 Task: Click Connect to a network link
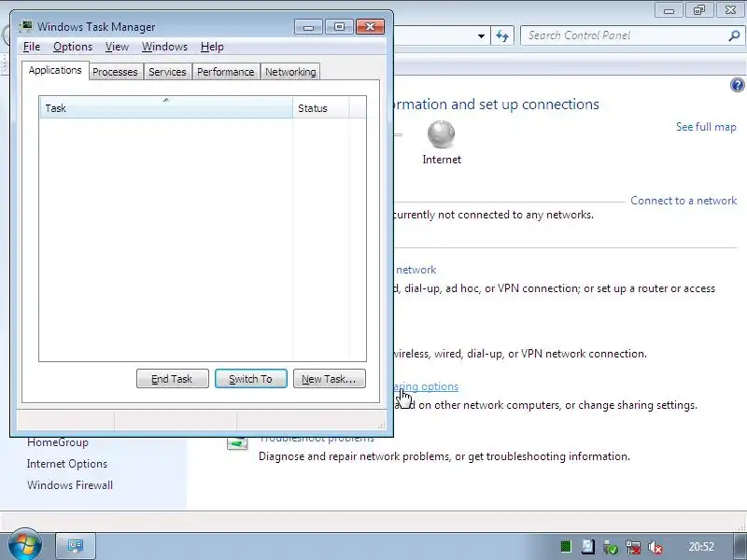click(684, 201)
